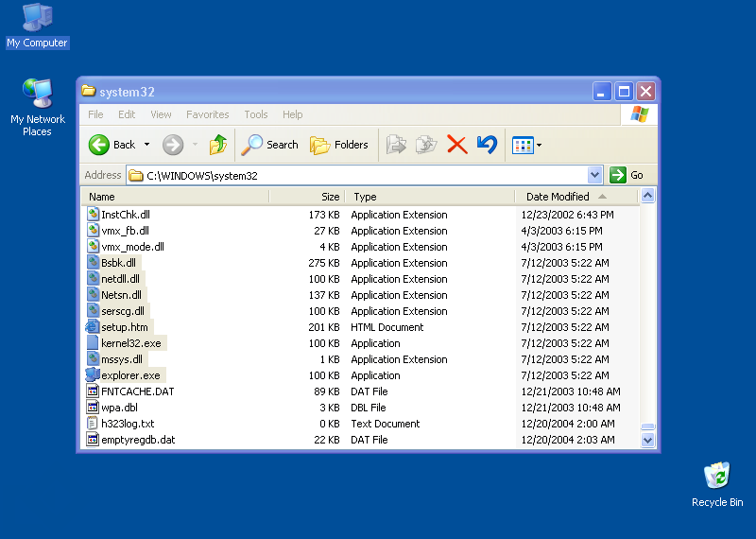This screenshot has height=539, width=756.
Task: Open the Back history dropdown arrow
Action: pyautogui.click(x=147, y=145)
